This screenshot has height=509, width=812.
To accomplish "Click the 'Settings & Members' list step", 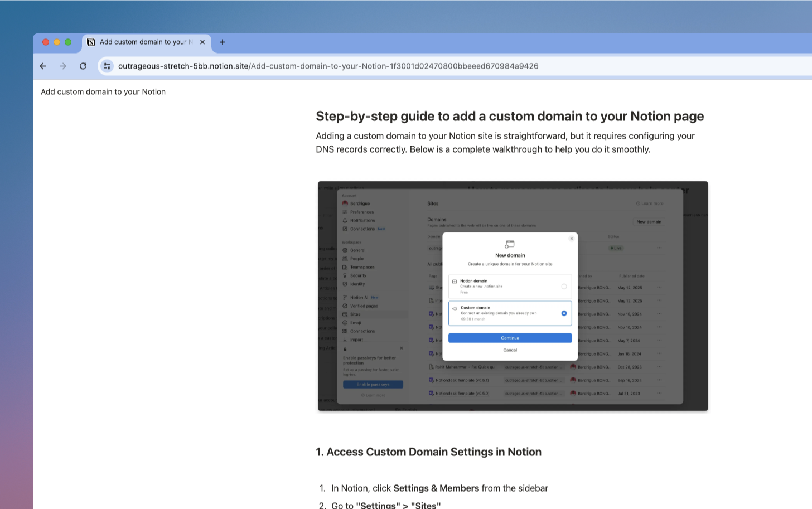I will click(x=439, y=488).
